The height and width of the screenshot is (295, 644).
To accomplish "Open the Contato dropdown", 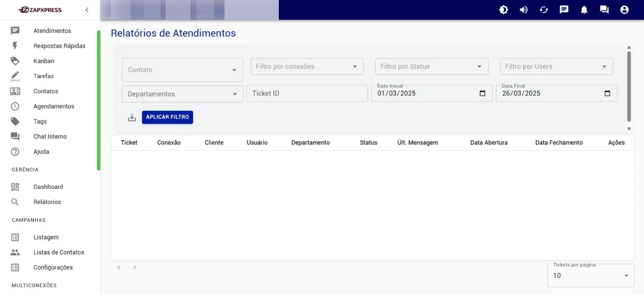I will (182, 70).
